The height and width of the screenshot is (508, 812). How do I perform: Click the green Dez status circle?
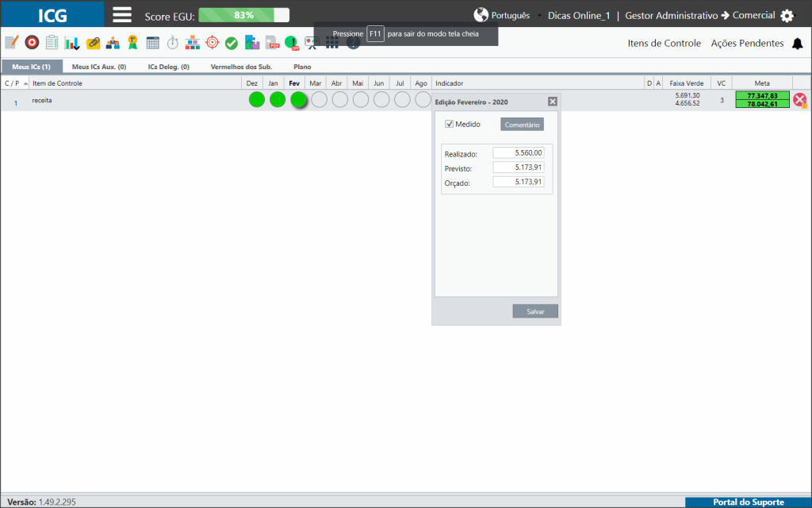point(257,99)
